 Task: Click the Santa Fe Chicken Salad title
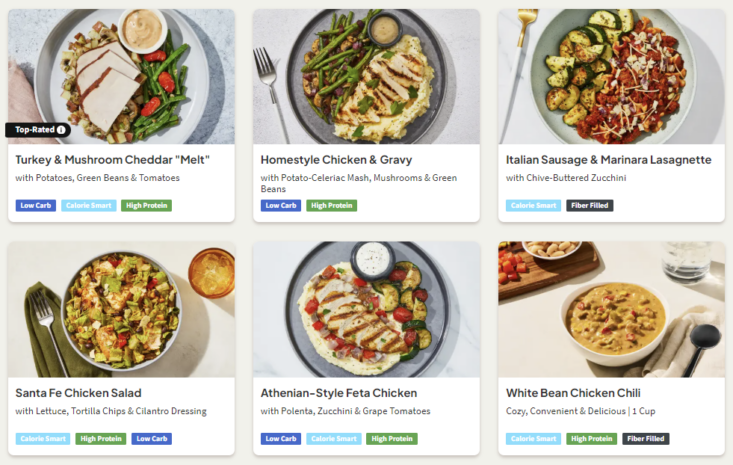click(x=78, y=393)
